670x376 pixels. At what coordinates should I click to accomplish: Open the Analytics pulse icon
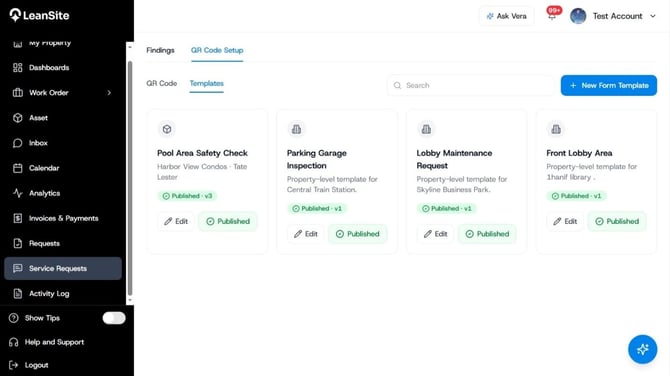click(18, 193)
